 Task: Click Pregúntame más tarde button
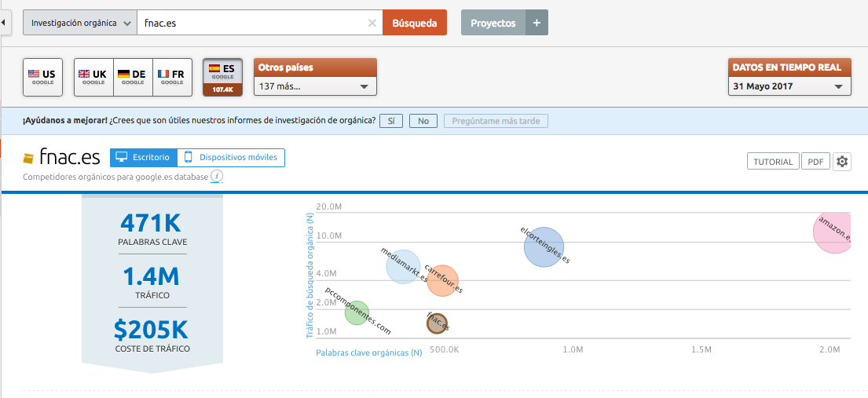[496, 121]
